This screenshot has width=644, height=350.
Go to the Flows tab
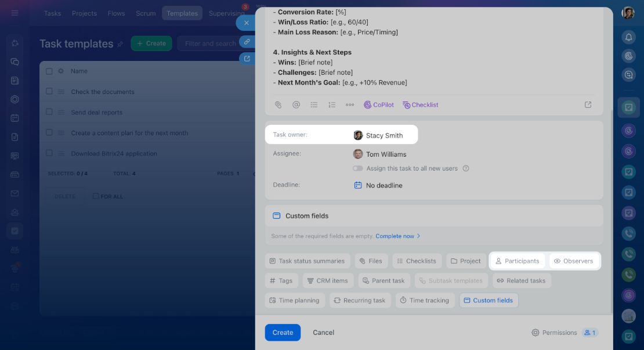pos(116,13)
